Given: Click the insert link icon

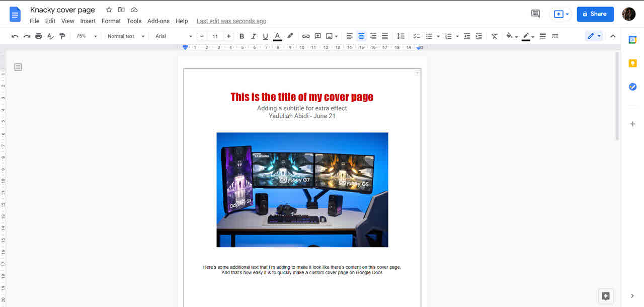Looking at the screenshot, I should (x=306, y=36).
